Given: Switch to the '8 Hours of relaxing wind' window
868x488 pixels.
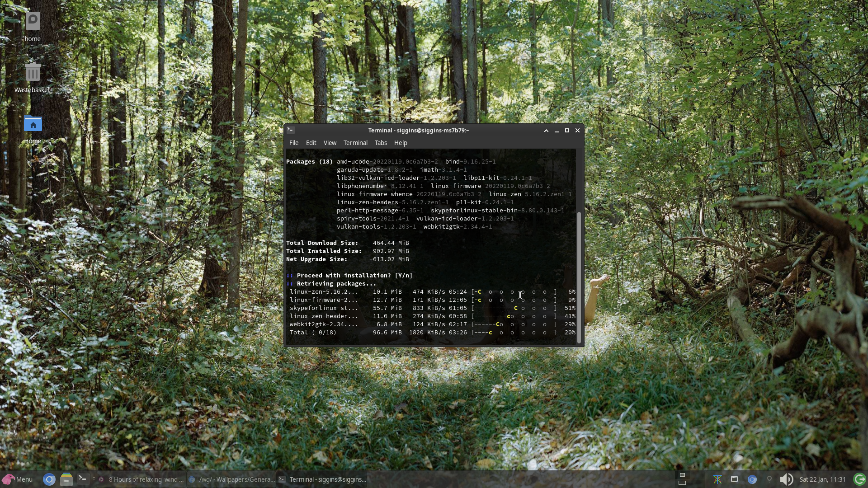Looking at the screenshot, I should (x=141, y=479).
